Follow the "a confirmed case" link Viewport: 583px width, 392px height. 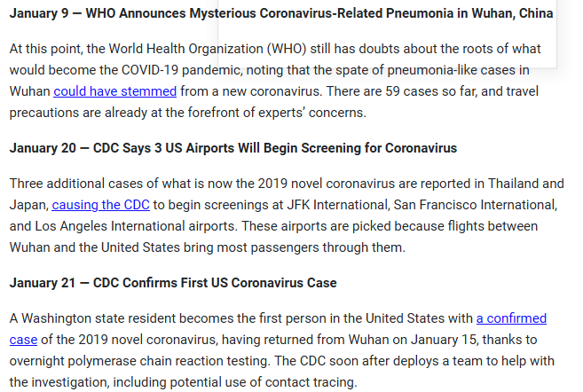510,318
